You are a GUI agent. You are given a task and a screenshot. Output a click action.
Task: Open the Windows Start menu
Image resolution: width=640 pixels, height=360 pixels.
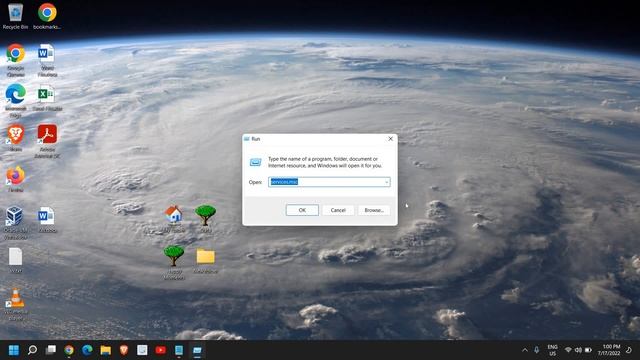tap(14, 350)
